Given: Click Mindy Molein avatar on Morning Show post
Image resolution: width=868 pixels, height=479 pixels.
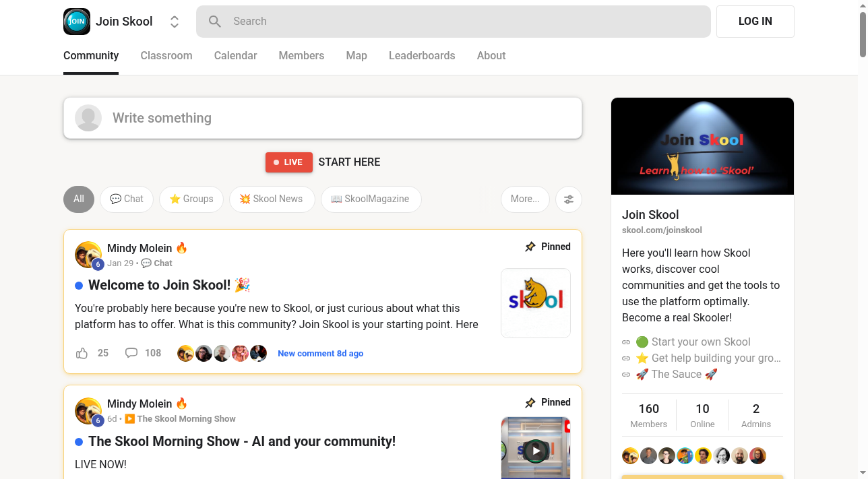Looking at the screenshot, I should [88, 410].
